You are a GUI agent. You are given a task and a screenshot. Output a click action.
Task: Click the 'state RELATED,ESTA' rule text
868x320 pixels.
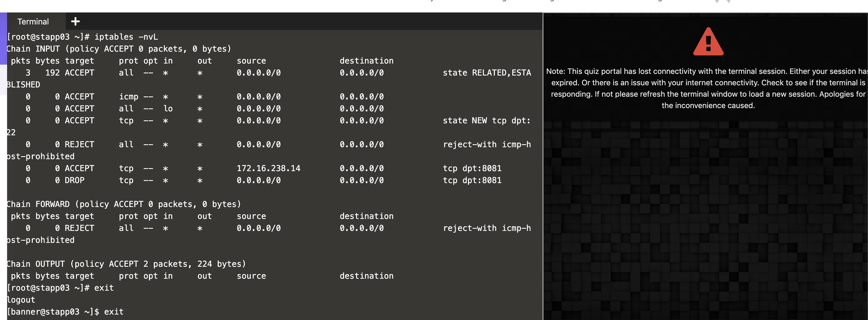[486, 73]
